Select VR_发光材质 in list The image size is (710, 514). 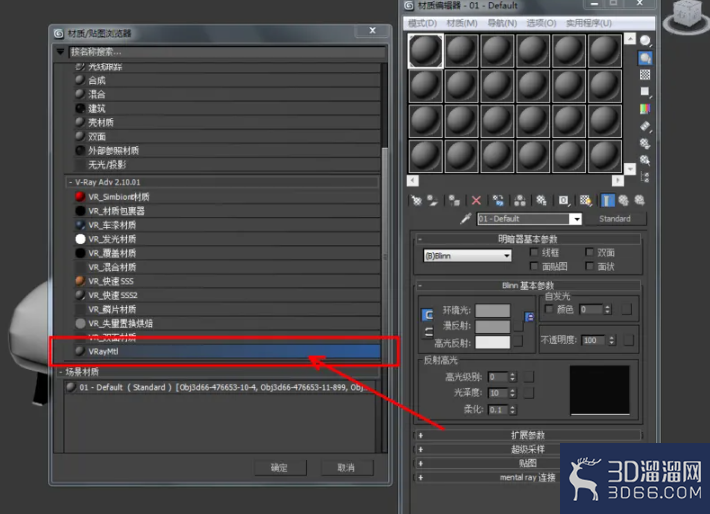coord(227,239)
